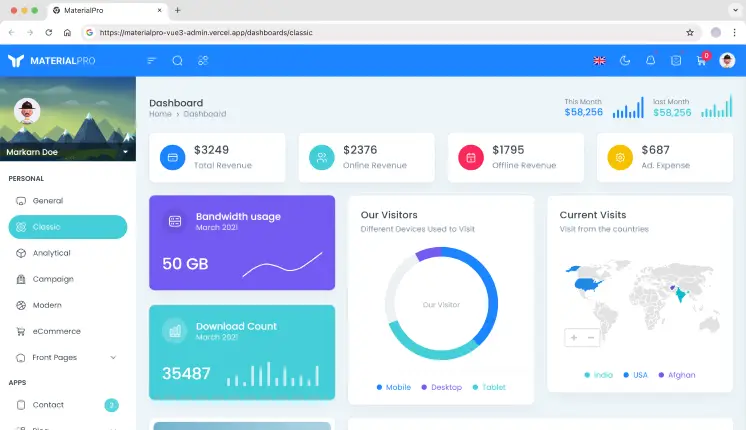This screenshot has width=746, height=430.
Task: Open the Modern dashboard menu item
Action: click(68, 305)
